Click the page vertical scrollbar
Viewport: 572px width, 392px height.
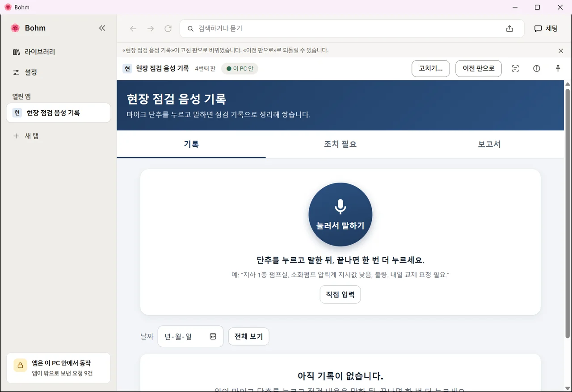click(x=568, y=213)
